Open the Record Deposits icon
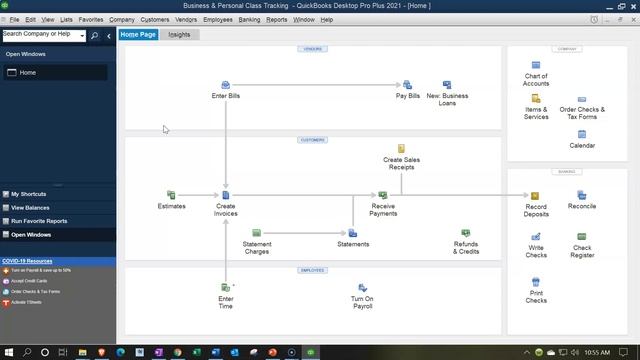 point(535,196)
